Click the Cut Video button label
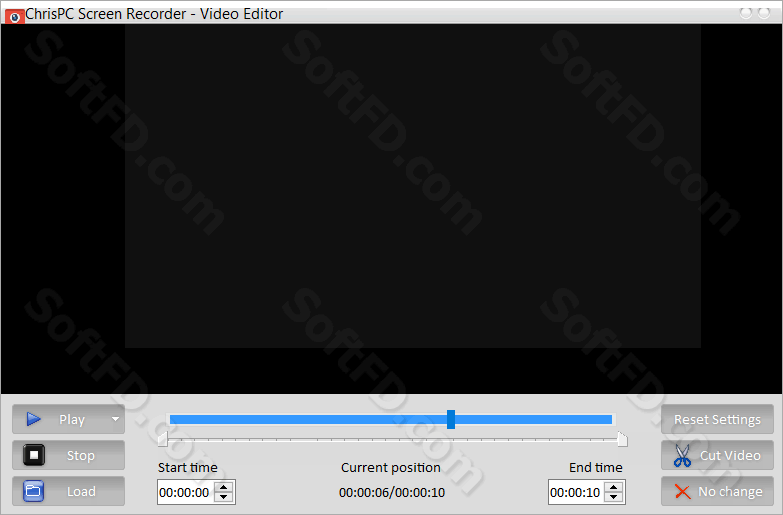The height and width of the screenshot is (515, 783). click(730, 456)
